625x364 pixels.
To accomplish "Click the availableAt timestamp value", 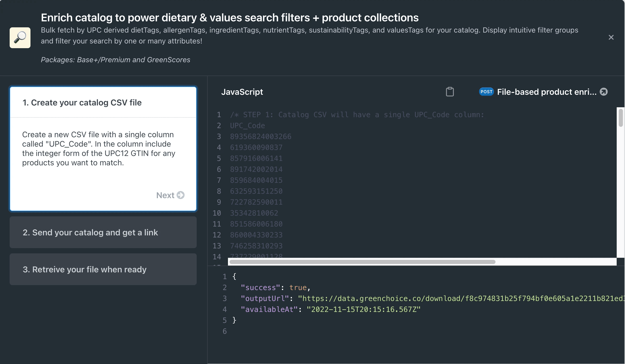I will [x=363, y=309].
